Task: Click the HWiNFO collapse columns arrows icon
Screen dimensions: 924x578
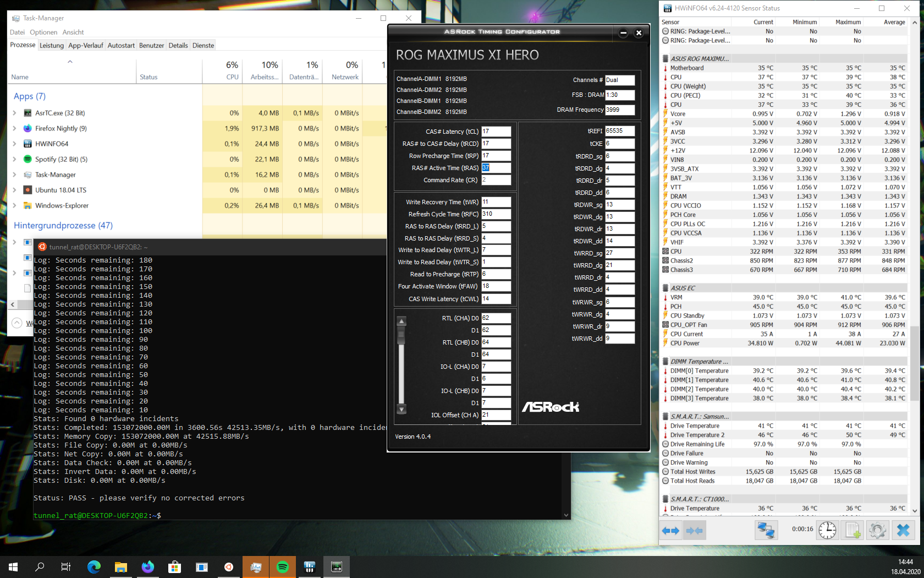Action: pyautogui.click(x=695, y=531)
